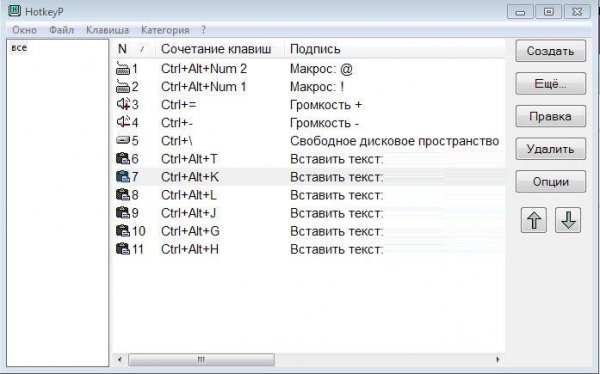600x374 pixels.
Task: Select the Ctrl+\ hotkey cell
Action: click(177, 141)
